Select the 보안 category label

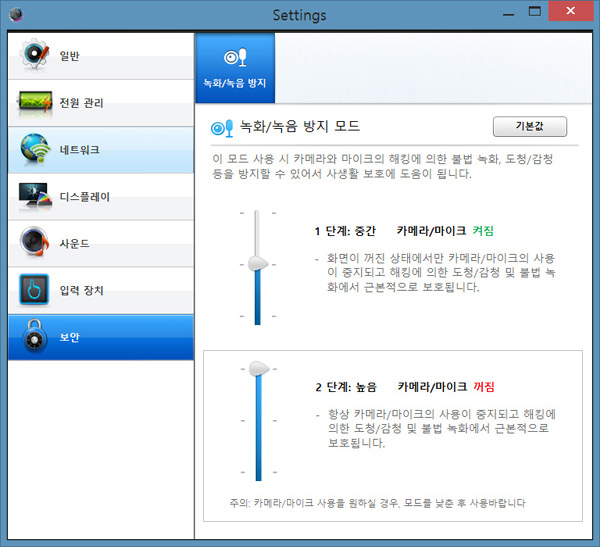tap(70, 337)
